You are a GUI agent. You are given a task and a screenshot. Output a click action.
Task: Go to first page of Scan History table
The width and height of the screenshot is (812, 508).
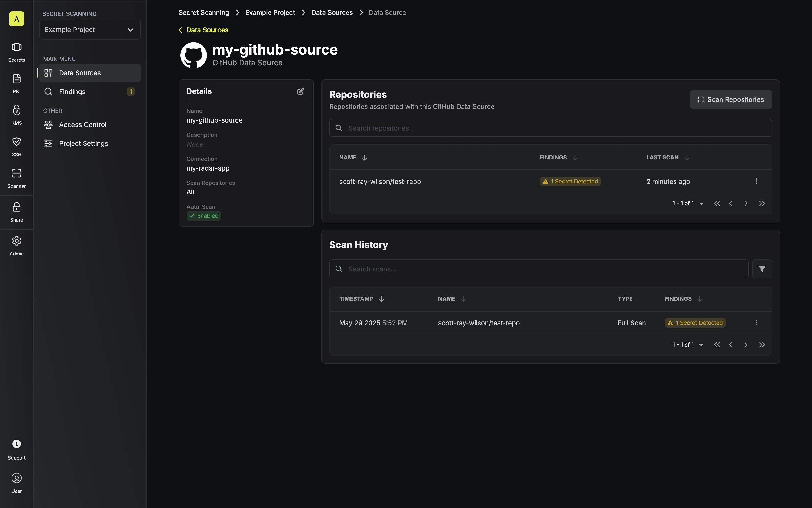point(717,345)
